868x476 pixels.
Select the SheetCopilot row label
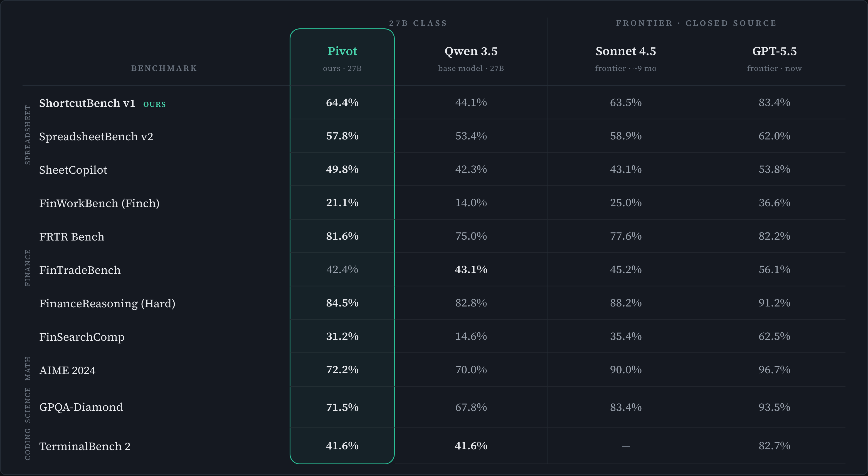[x=73, y=170]
